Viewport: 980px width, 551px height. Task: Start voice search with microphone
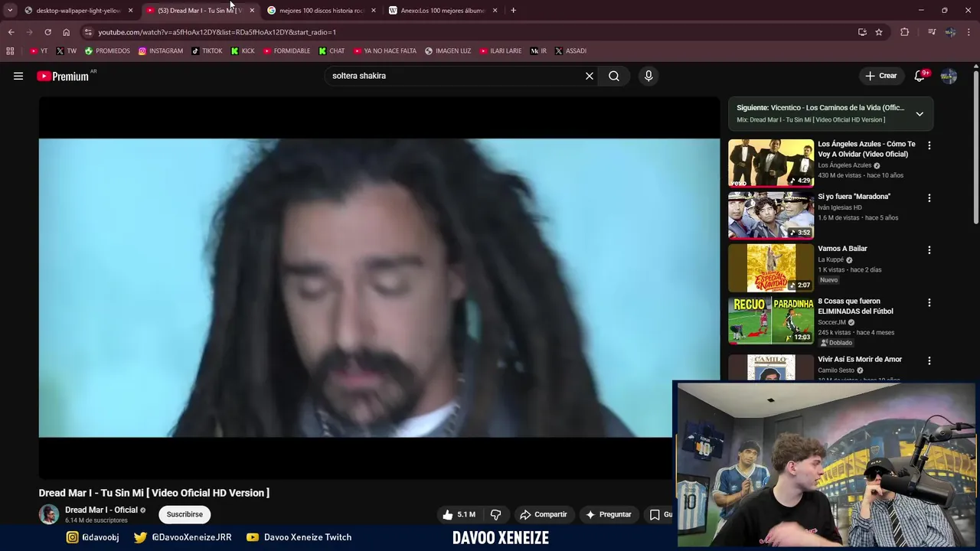[x=648, y=76]
